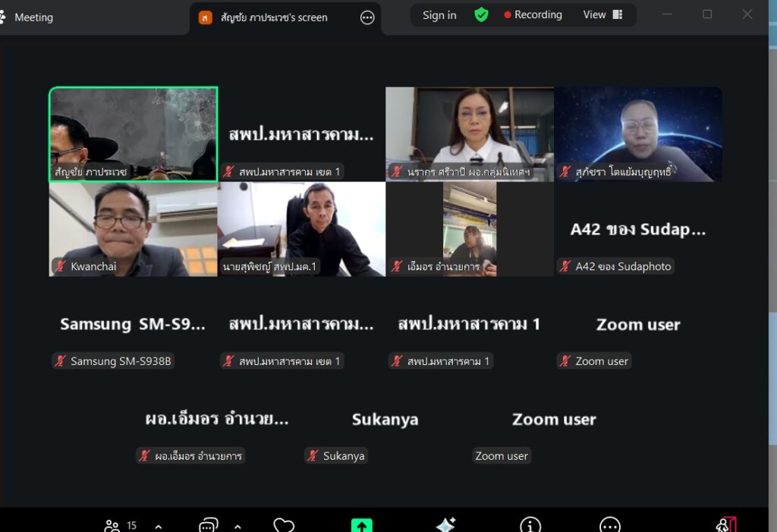Open the meeting info icon
Image resolution: width=777 pixels, height=532 pixels.
coord(530,525)
